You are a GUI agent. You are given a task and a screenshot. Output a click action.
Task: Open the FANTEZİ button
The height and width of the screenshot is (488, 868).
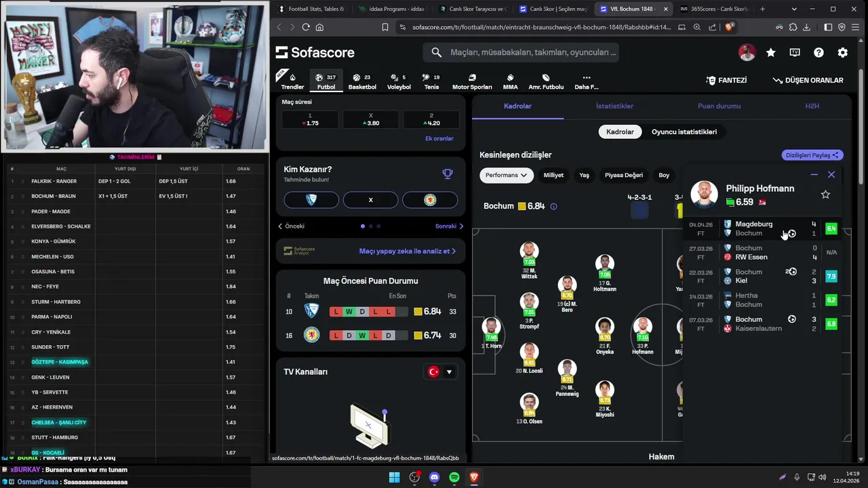726,80
